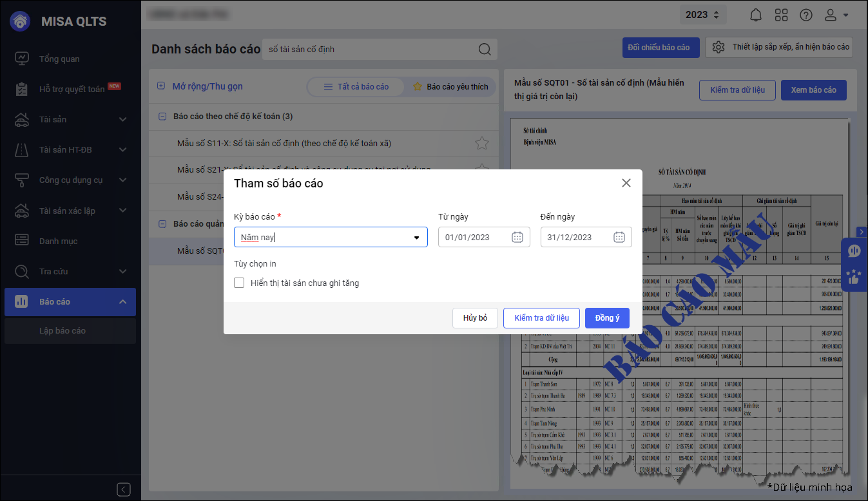
Task: Click the Đến ngày date field
Action: click(x=586, y=237)
